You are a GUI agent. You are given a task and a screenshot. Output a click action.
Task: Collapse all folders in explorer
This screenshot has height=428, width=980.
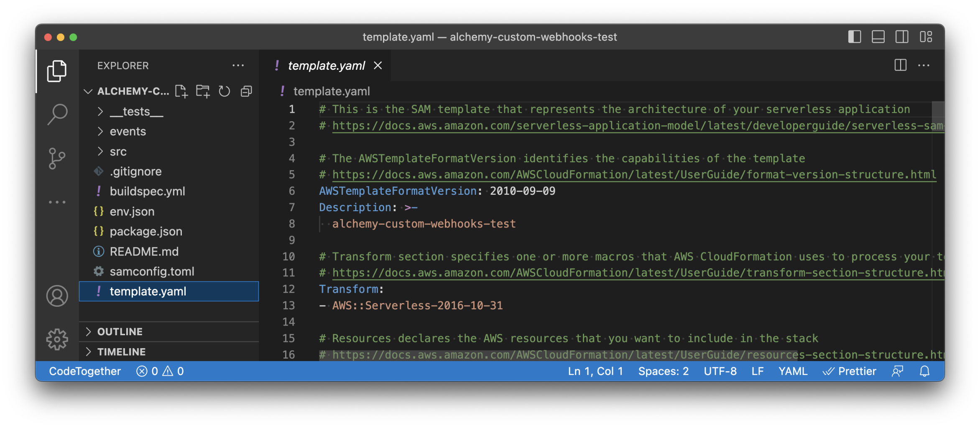click(x=246, y=91)
